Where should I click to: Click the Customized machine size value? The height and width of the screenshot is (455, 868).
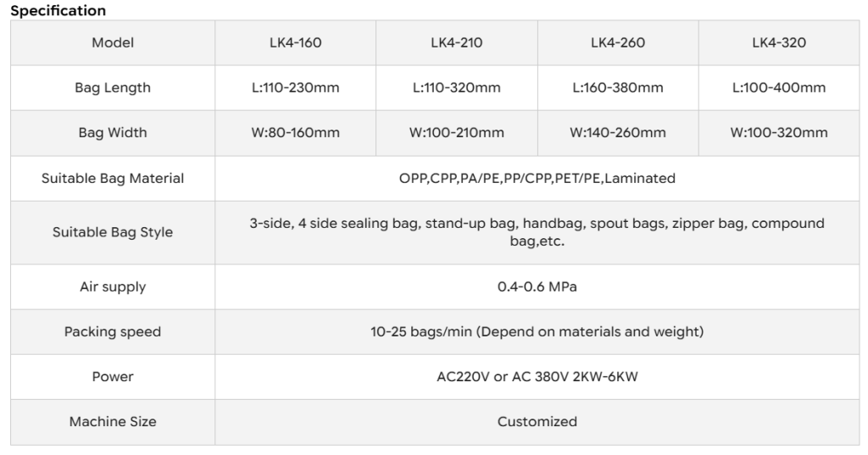click(537, 422)
